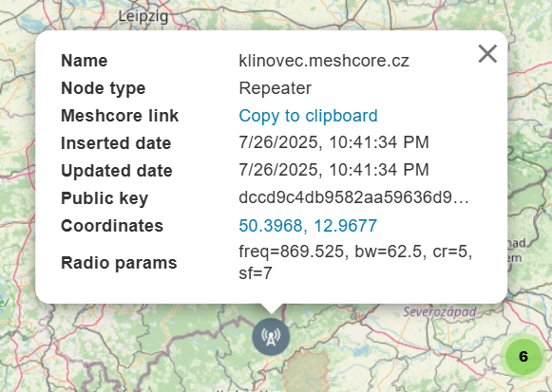
Task: Click the updated date timestamp value
Action: pyautogui.click(x=333, y=170)
